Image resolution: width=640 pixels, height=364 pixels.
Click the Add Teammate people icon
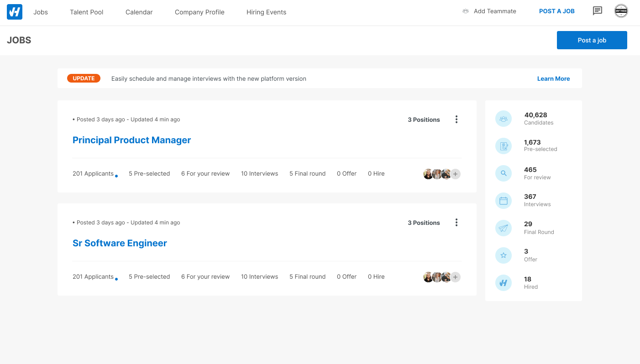(x=466, y=11)
